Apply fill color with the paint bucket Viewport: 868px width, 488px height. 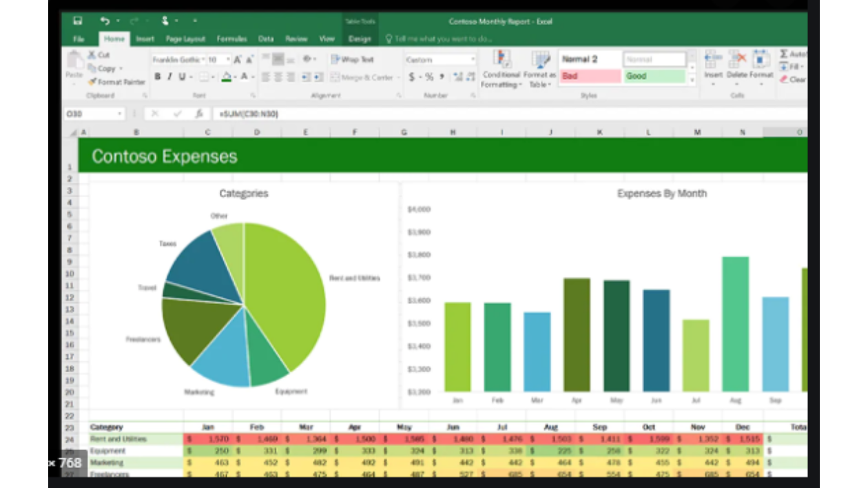coord(226,77)
